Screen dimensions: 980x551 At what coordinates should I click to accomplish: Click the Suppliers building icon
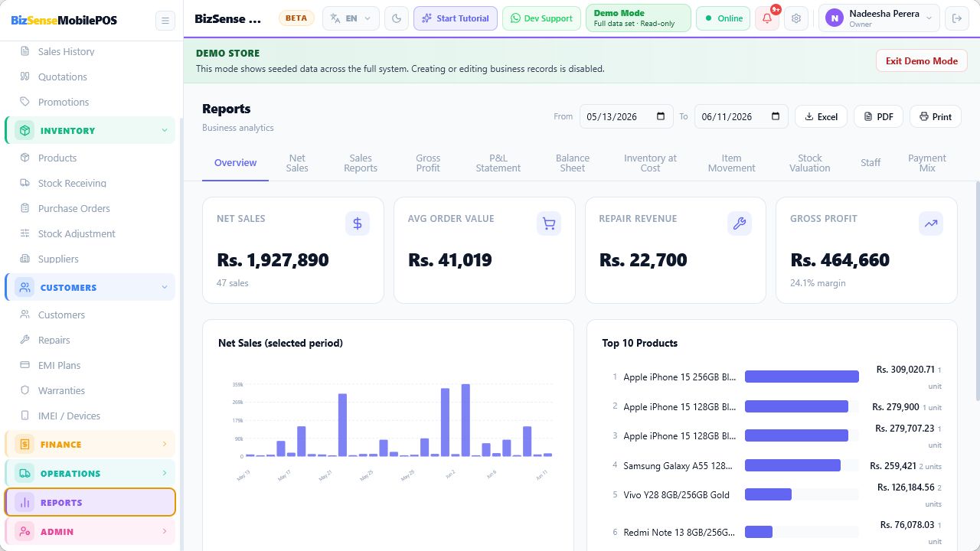point(24,259)
